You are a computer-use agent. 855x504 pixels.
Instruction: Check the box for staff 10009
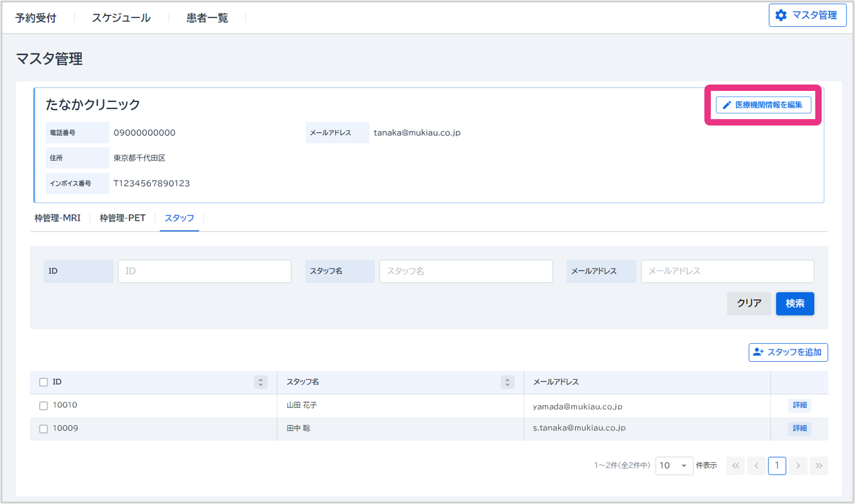44,428
